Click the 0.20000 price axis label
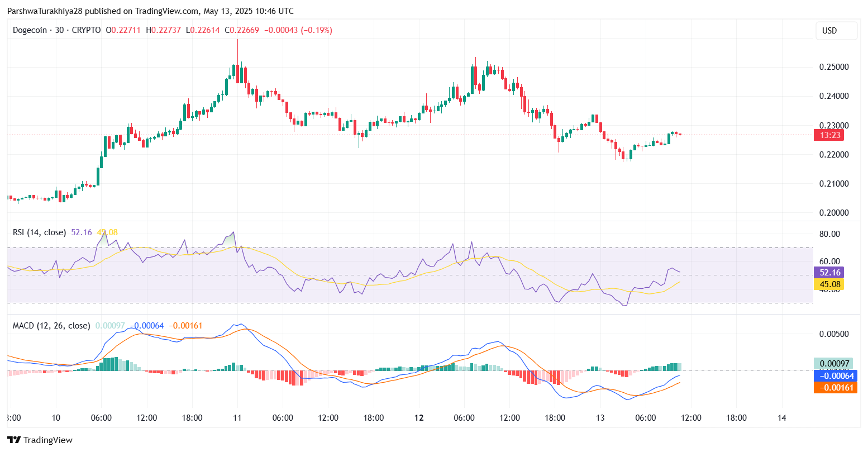This screenshot has width=868, height=452. [834, 213]
